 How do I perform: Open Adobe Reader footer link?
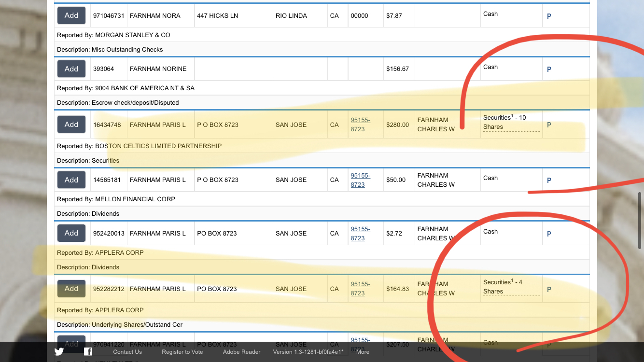click(241, 352)
